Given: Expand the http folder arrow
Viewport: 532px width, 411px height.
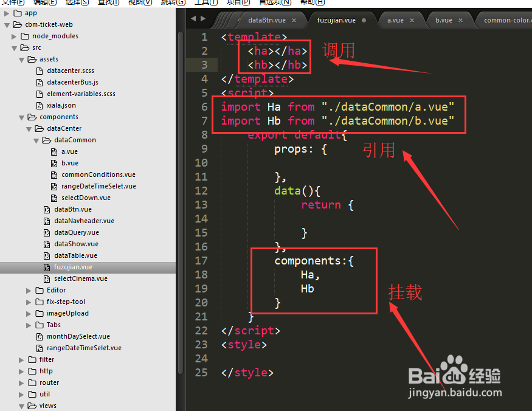Looking at the screenshot, I should click(x=21, y=371).
